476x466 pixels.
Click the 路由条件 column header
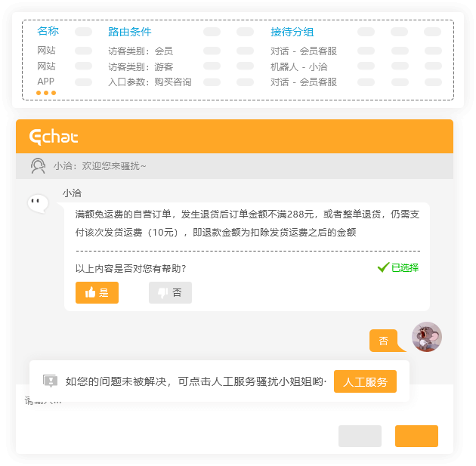click(130, 32)
